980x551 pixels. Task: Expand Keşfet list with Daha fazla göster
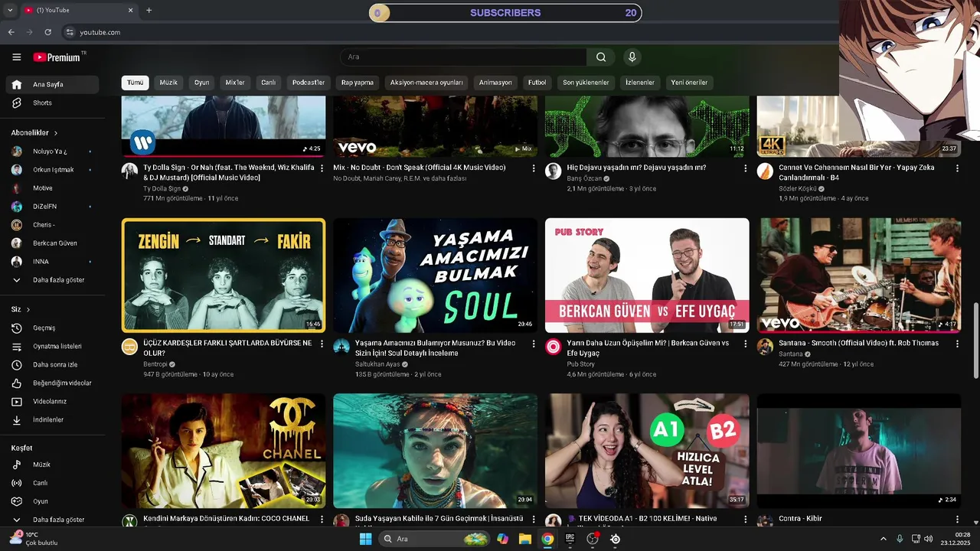click(x=52, y=520)
